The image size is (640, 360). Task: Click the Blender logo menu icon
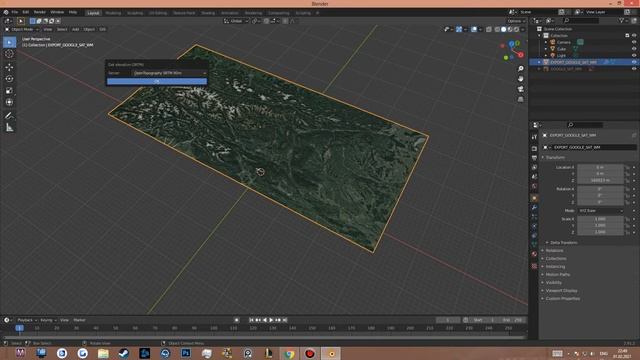[x=6, y=12]
